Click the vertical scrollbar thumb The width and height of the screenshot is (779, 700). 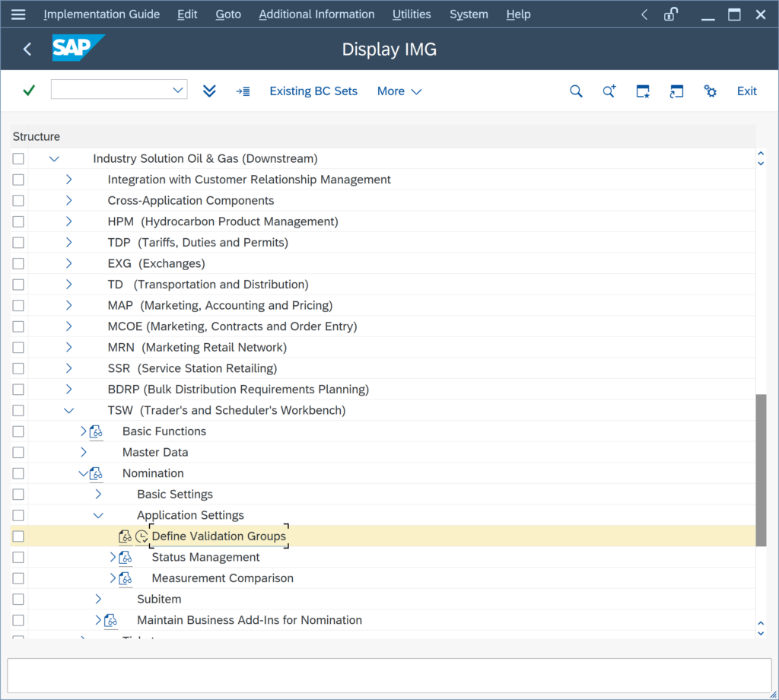click(761, 470)
